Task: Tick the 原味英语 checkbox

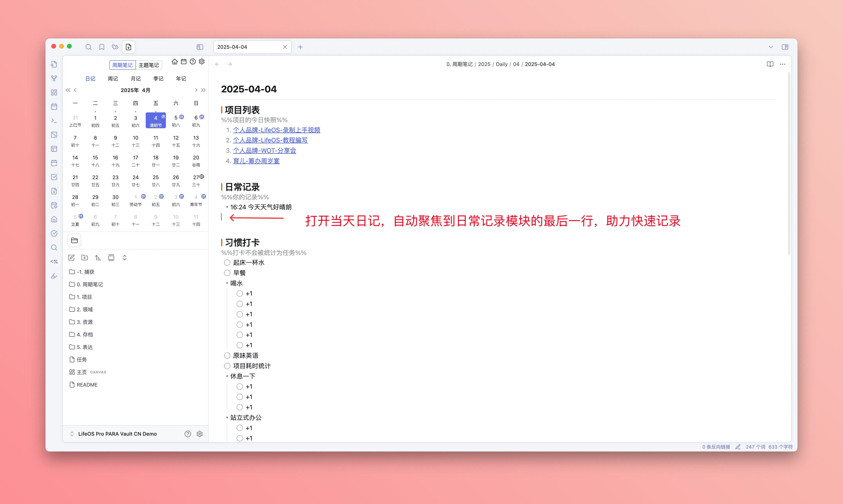Action: coord(227,356)
